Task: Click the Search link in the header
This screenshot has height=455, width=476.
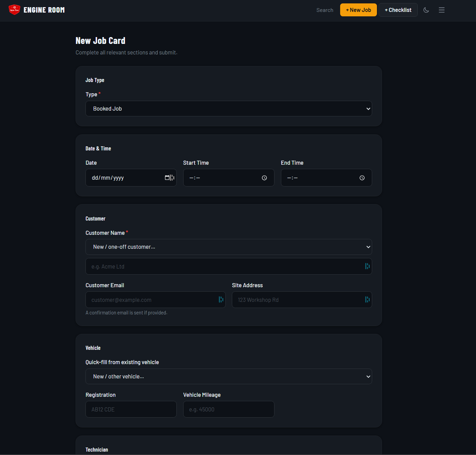Action: (324, 10)
